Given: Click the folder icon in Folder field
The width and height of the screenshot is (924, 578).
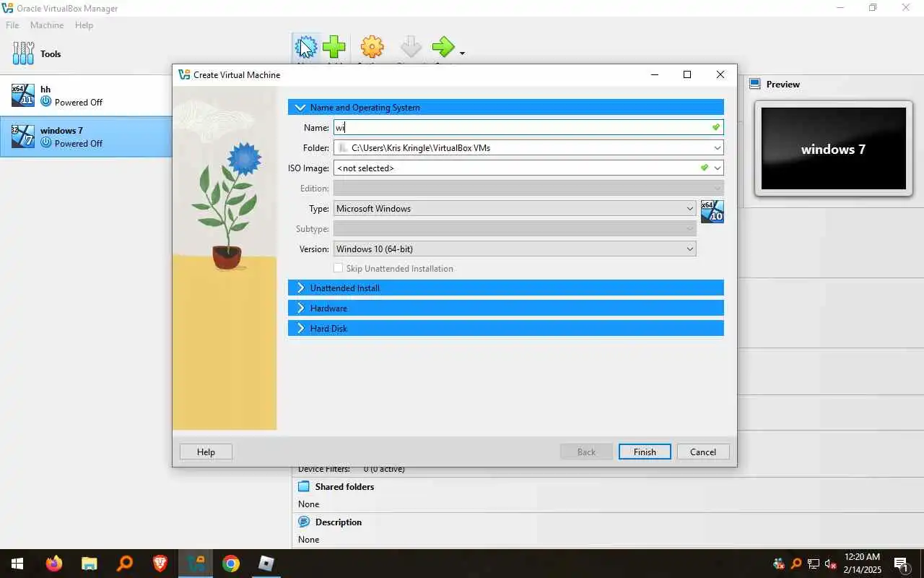Looking at the screenshot, I should coord(343,147).
